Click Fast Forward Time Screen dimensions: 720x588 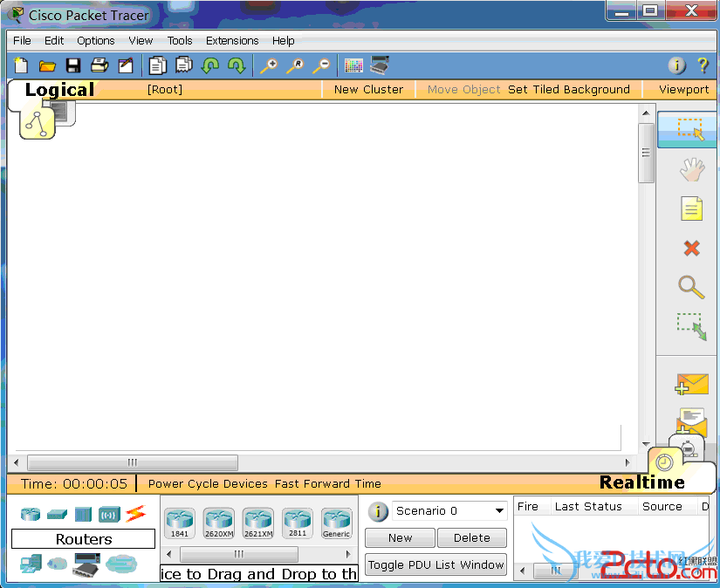pyautogui.click(x=328, y=484)
